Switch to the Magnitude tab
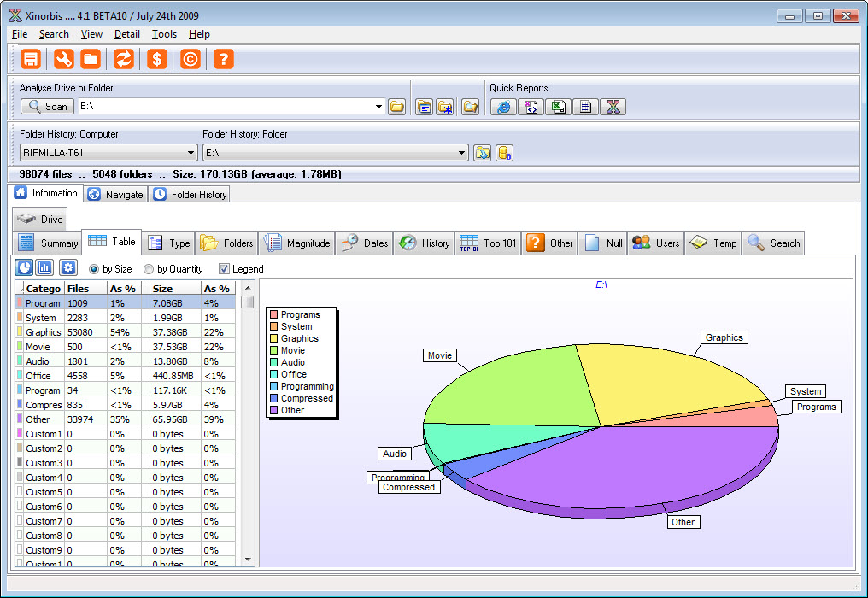The height and width of the screenshot is (598, 868). 298,243
